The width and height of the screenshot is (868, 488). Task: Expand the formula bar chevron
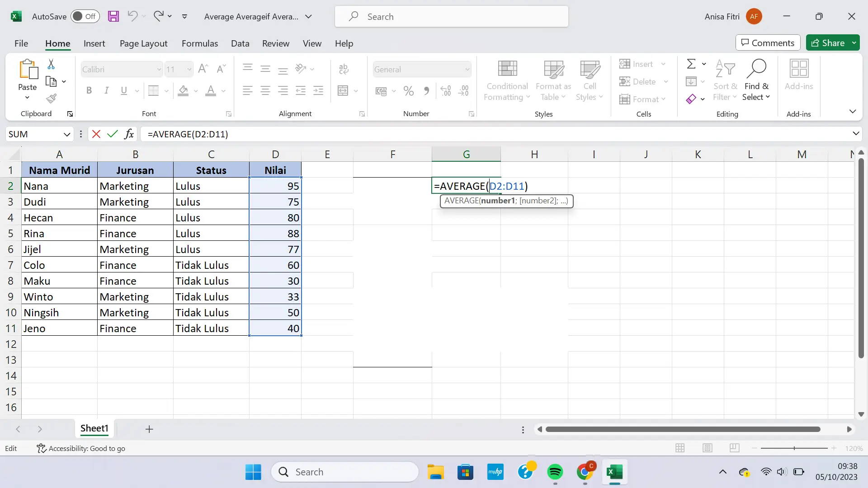[855, 133]
